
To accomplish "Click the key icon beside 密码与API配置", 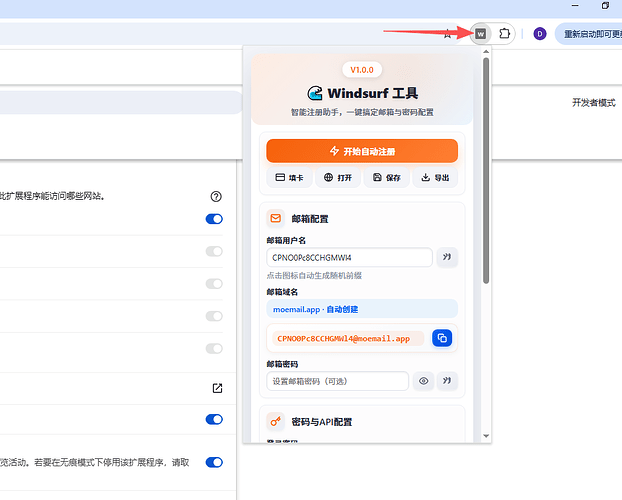I will pyautogui.click(x=275, y=421).
